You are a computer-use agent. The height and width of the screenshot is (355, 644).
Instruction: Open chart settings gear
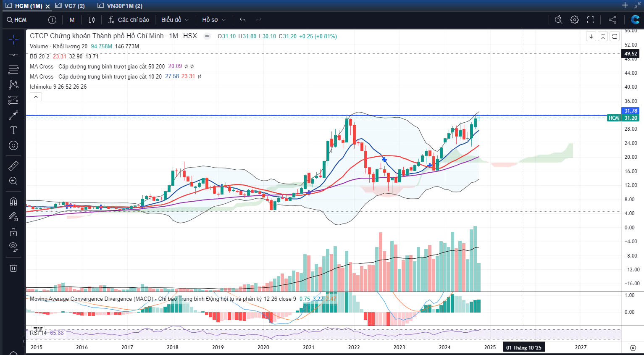coord(575,20)
